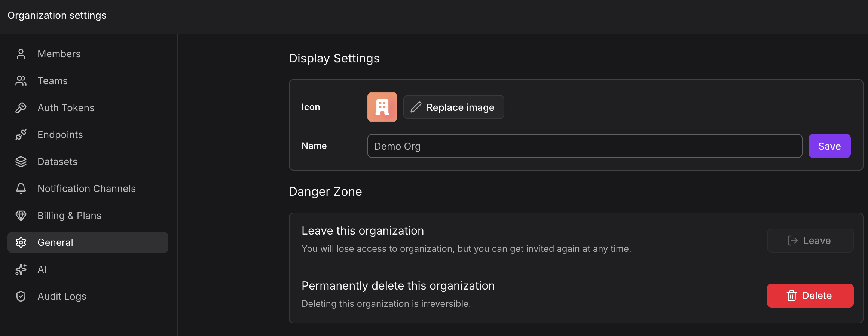Viewport: 868px width, 336px height.
Task: Click the Notification Channels bell icon
Action: (21, 189)
